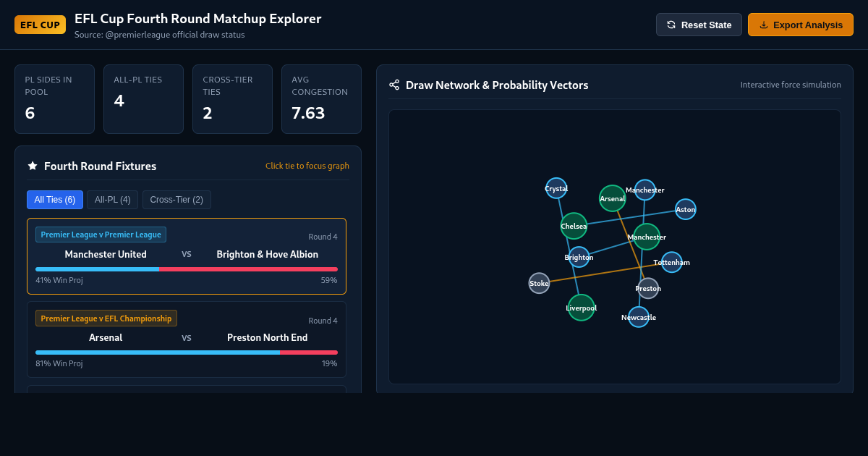Viewport: 868px width, 456px height.
Task: Click the Avg Congestion value 7.63
Action: coord(308,113)
